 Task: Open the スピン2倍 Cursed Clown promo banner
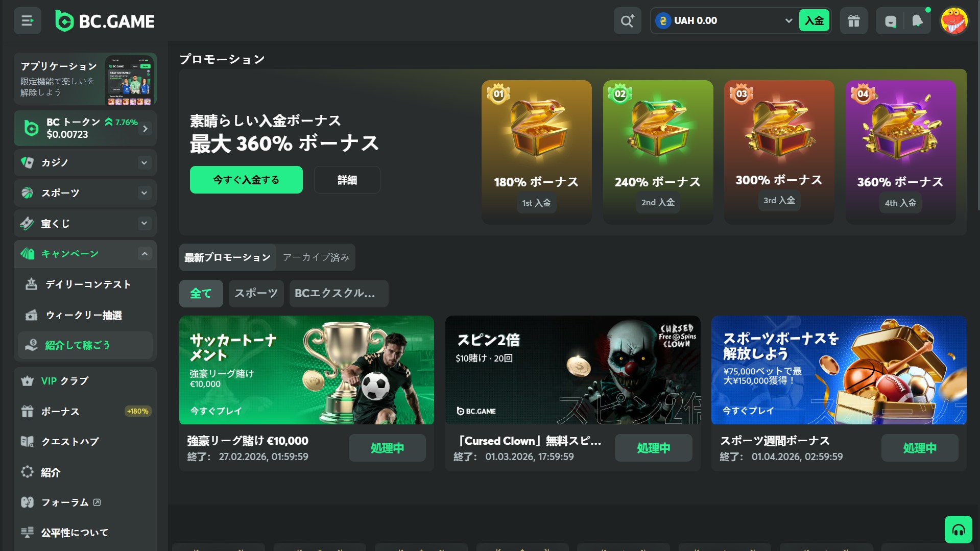click(572, 370)
